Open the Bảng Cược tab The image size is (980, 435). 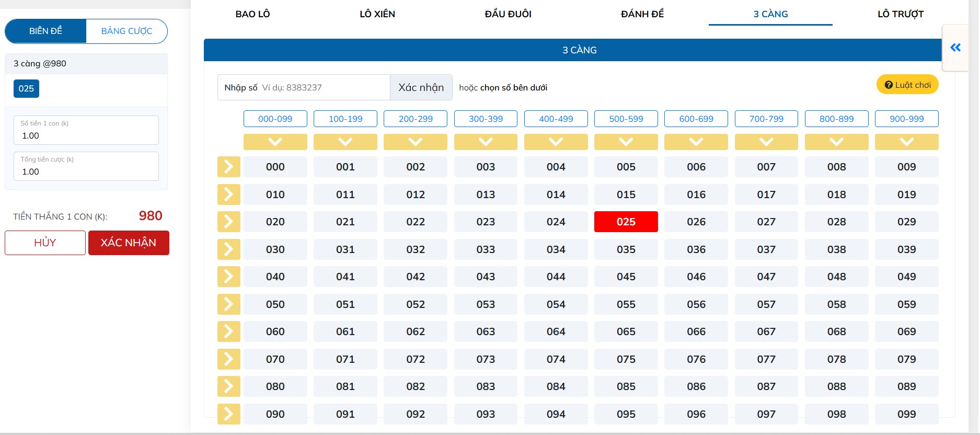[126, 31]
